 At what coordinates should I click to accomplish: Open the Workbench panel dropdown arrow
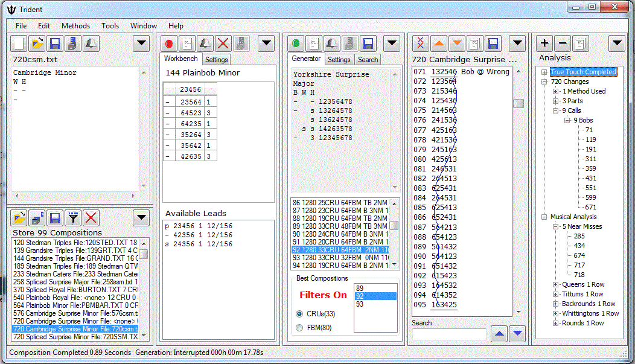tap(266, 43)
